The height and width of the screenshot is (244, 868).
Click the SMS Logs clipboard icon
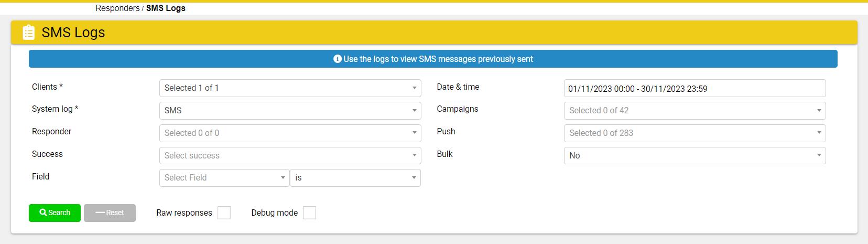pyautogui.click(x=29, y=33)
